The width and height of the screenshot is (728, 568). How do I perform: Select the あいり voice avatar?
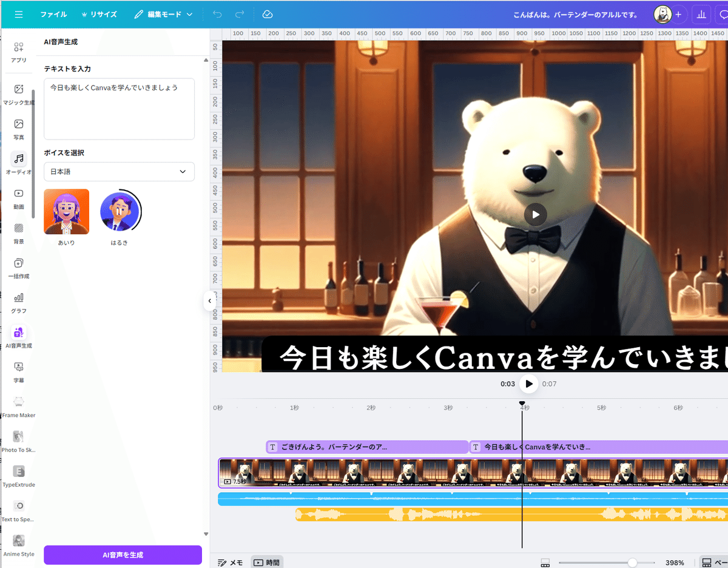coord(67,212)
